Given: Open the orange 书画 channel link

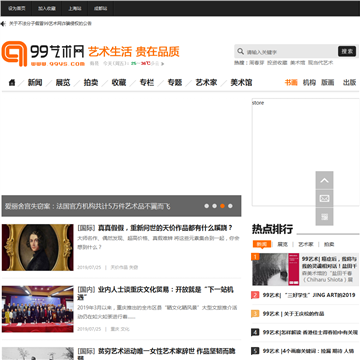Looking at the screenshot, I should [291, 82].
